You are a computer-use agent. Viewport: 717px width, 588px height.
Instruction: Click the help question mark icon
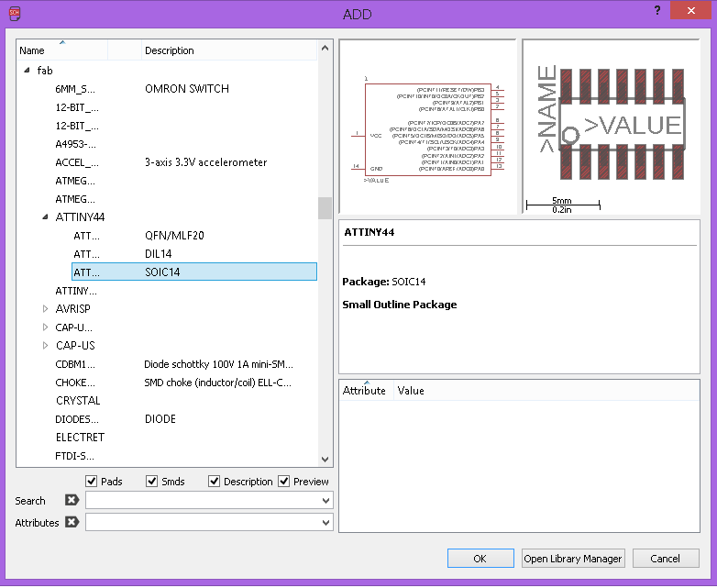pyautogui.click(x=656, y=10)
